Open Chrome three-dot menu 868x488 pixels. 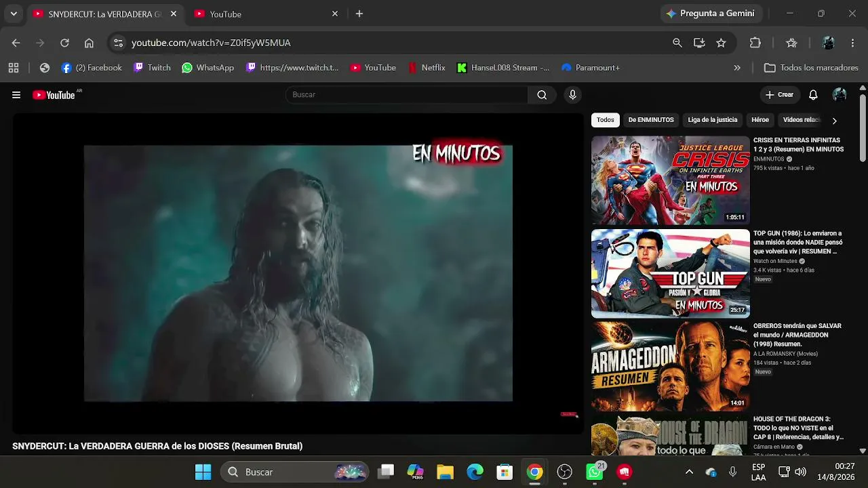click(x=853, y=43)
